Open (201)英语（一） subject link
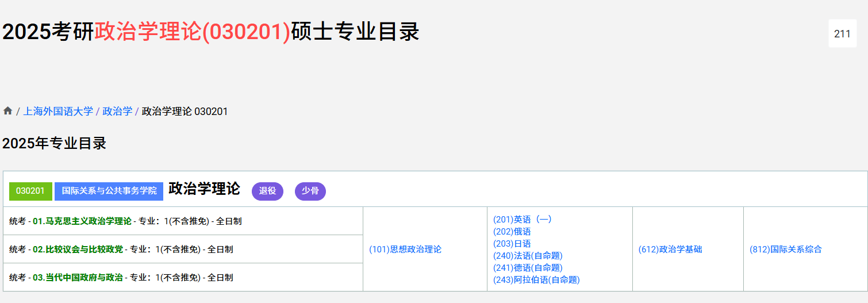 point(523,219)
